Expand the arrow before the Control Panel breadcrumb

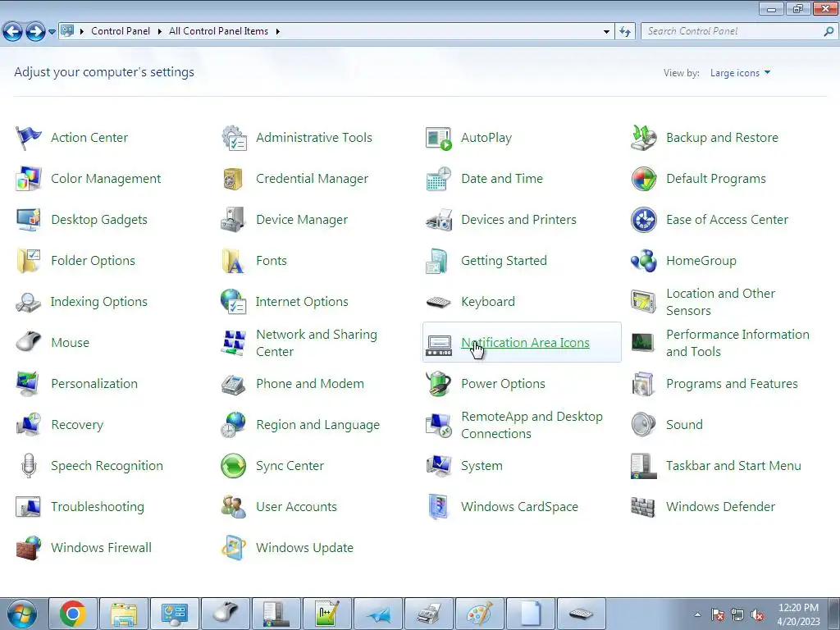(x=82, y=32)
